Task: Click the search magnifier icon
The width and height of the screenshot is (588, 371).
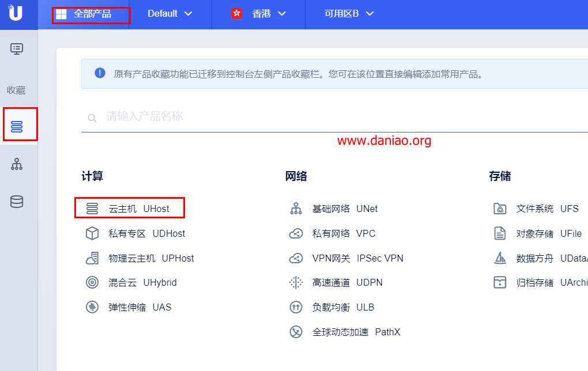Action: tap(92, 118)
